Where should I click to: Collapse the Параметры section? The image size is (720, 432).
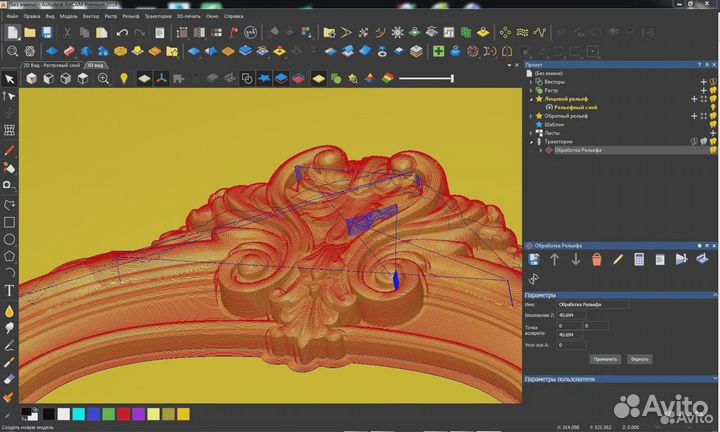tap(713, 295)
